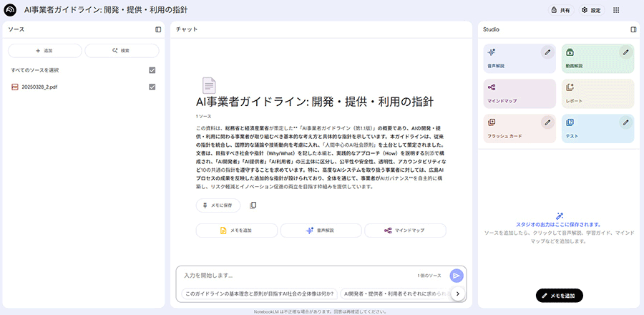Focus the chat input field
Viewport: 644px width, 315px height.
pos(293,275)
